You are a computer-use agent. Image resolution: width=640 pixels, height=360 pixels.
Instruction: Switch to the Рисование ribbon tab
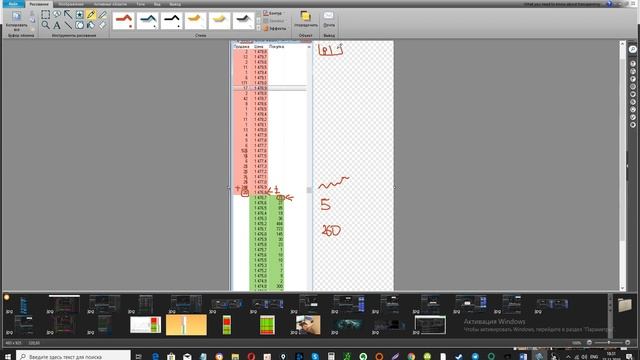(x=39, y=4)
